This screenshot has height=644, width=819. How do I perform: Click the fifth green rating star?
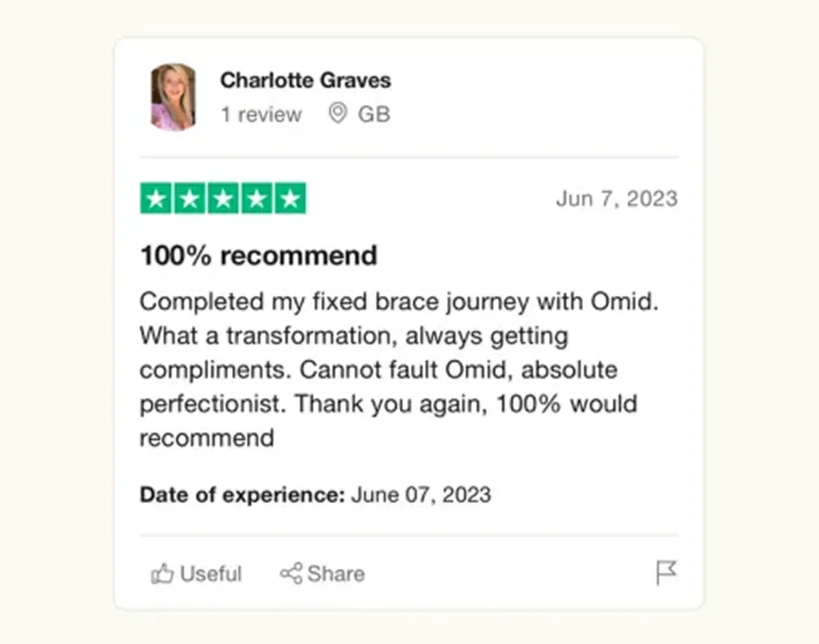[x=290, y=198]
